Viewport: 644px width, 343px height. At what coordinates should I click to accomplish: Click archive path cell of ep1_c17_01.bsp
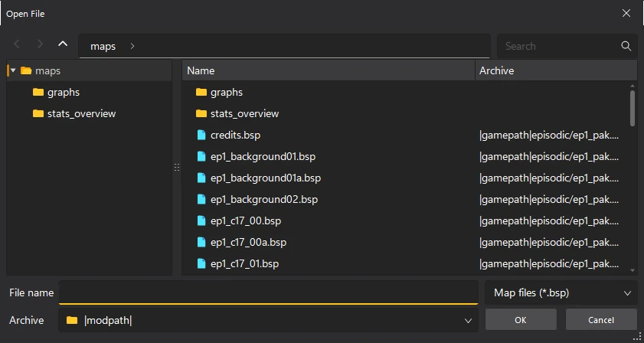point(549,263)
